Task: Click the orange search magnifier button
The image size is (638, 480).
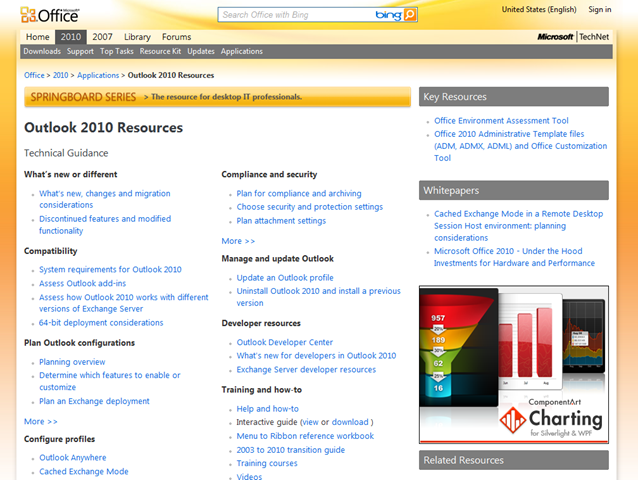Action: [x=410, y=15]
